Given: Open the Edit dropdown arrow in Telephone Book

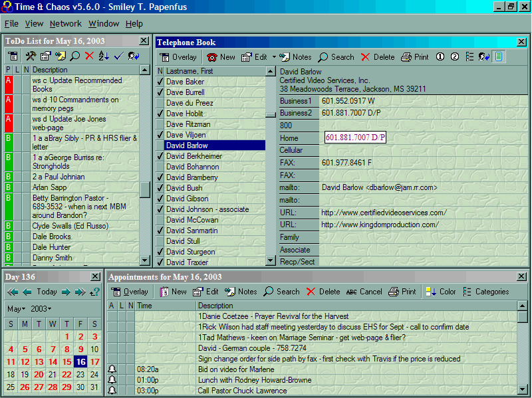Looking at the screenshot, I should click(x=274, y=57).
